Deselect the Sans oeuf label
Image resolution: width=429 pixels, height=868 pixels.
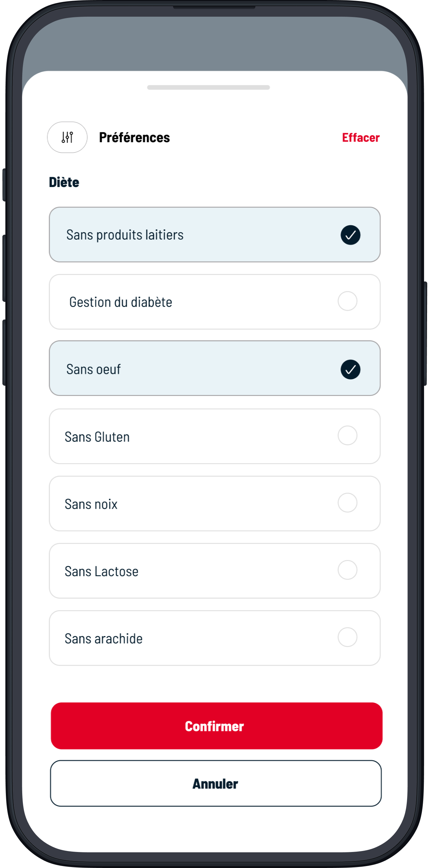click(93, 369)
